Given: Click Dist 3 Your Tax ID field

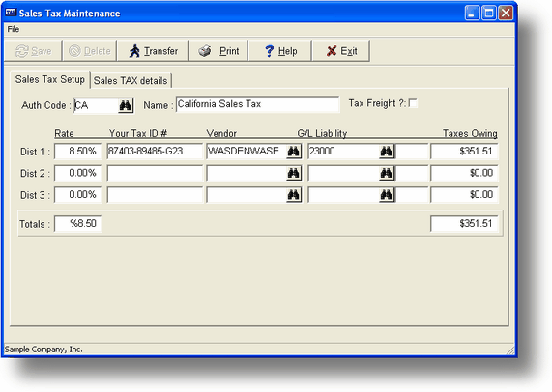Looking at the screenshot, I should (x=155, y=195).
